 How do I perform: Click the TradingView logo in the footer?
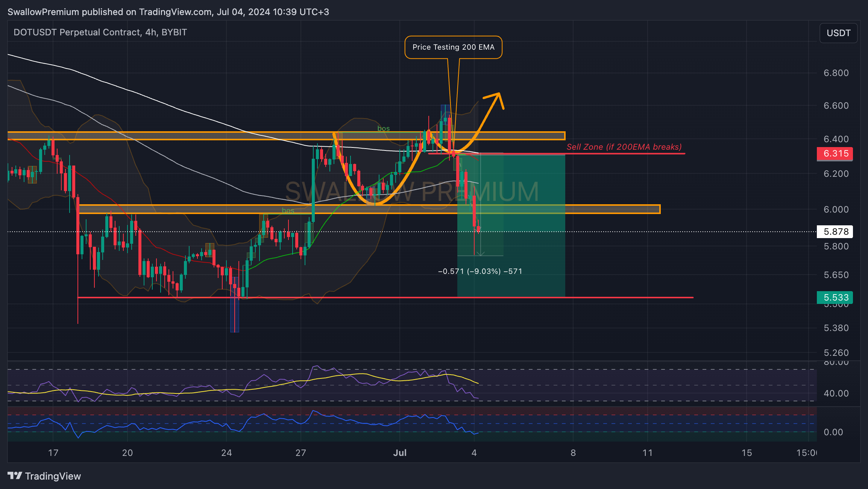44,476
